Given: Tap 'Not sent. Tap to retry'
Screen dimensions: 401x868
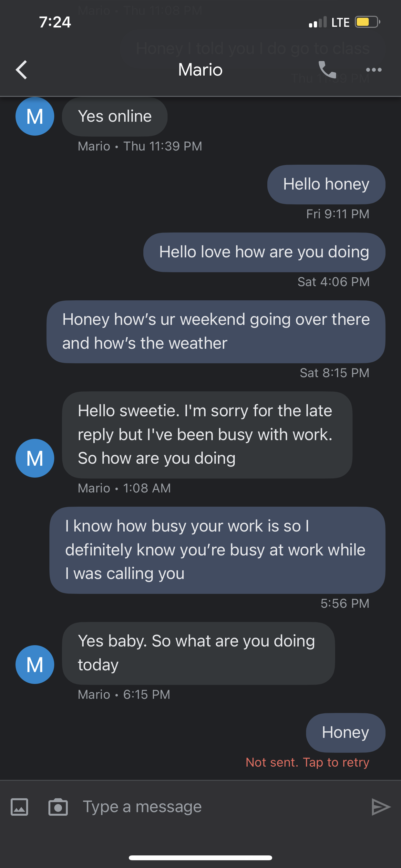Looking at the screenshot, I should (x=307, y=762).
